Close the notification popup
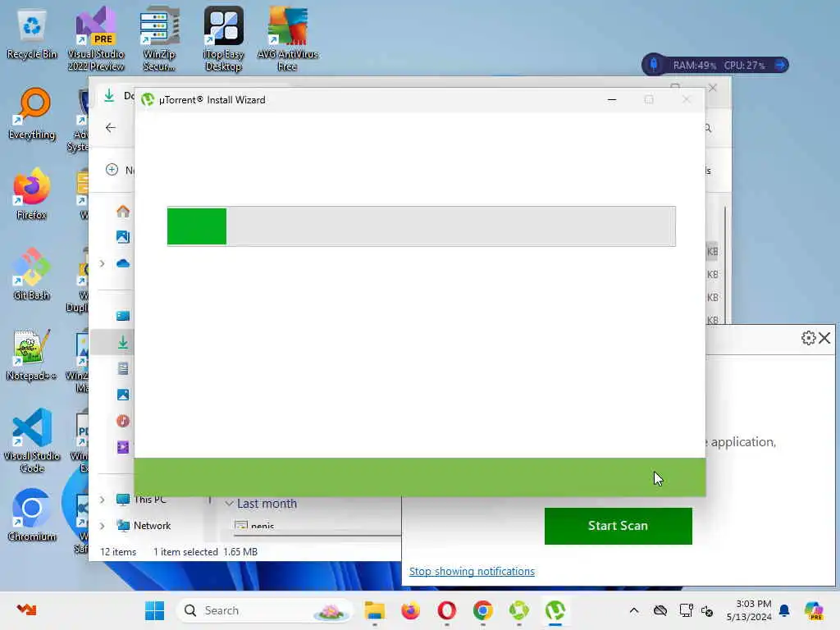 (x=824, y=338)
